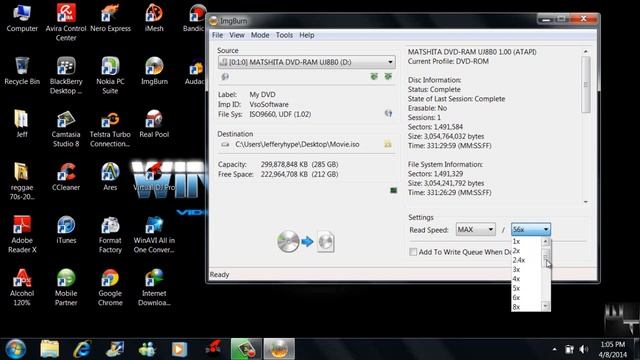Screen dimensions: 640x360
Task: Open Windows Explorer from the taskbar
Action: coord(50,349)
